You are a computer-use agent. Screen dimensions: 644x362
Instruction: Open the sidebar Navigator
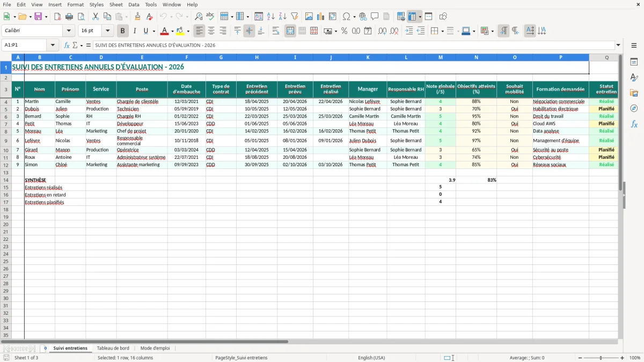click(634, 108)
